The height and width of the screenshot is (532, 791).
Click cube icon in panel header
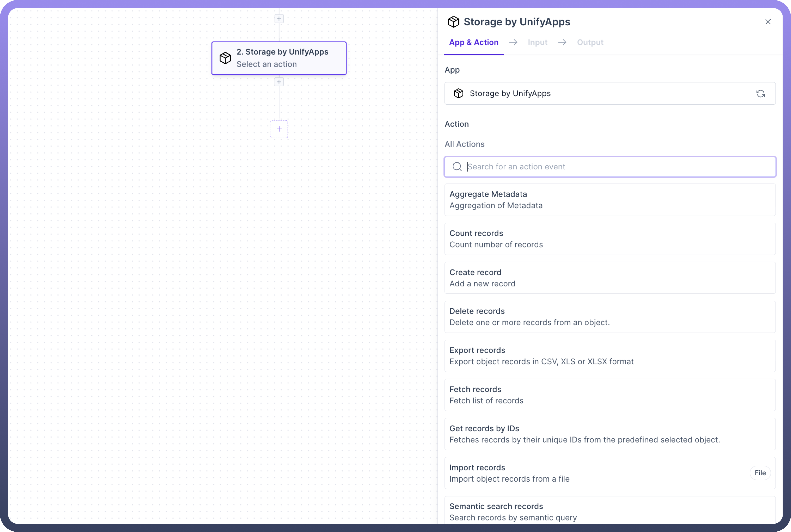[x=453, y=22]
